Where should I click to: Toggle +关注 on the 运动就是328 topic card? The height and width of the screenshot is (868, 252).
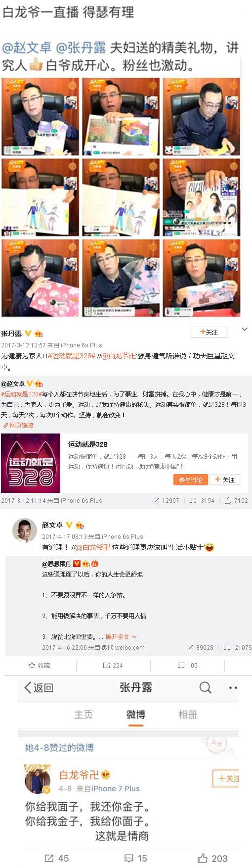[225, 480]
